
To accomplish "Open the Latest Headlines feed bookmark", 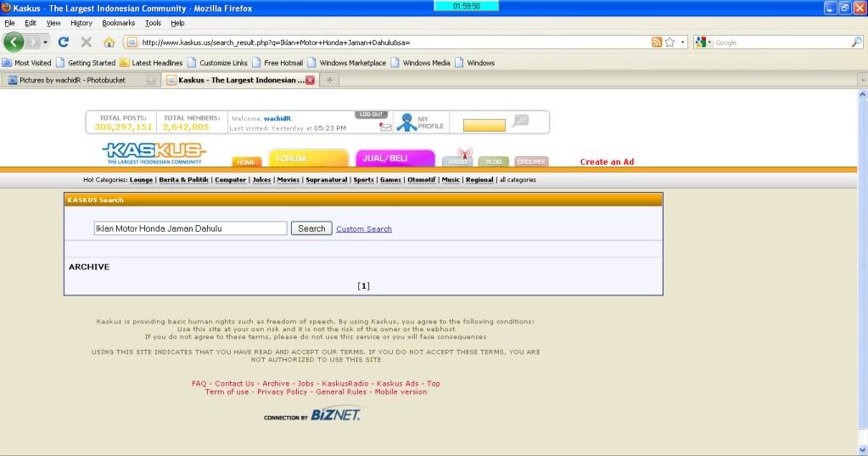I will tap(151, 63).
